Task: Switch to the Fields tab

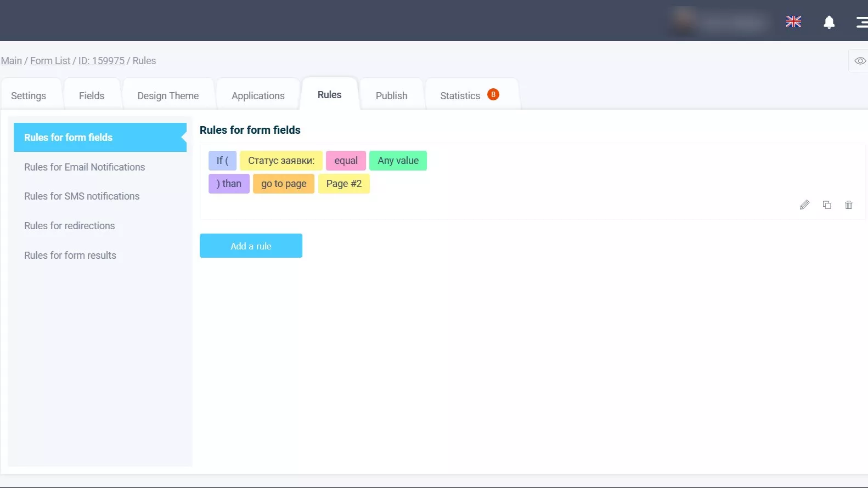Action: 92,96
